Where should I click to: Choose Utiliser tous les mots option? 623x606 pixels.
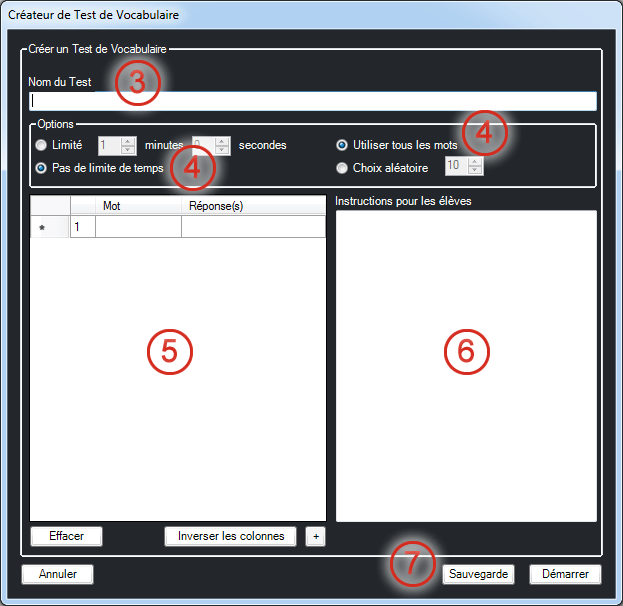[x=343, y=145]
